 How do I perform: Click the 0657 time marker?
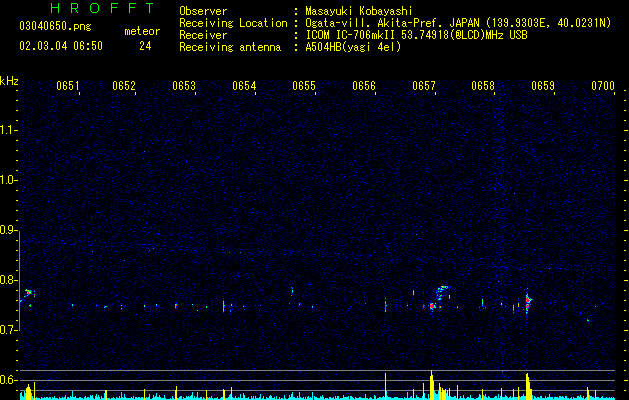(424, 86)
